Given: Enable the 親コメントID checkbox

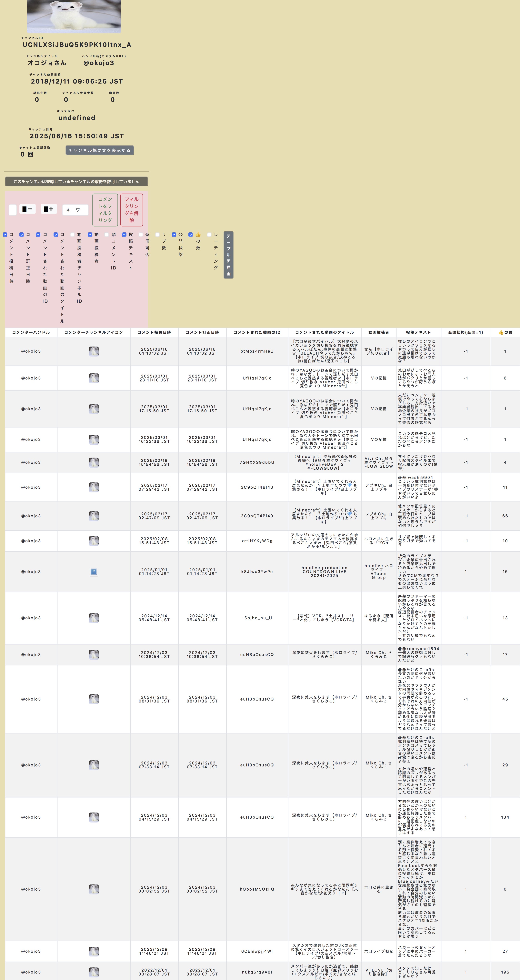Looking at the screenshot, I should click(106, 235).
